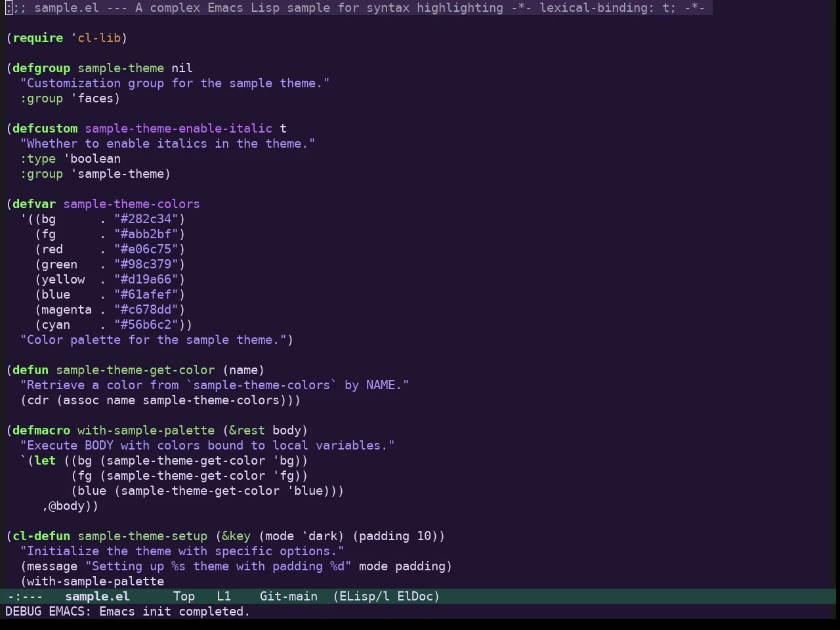The height and width of the screenshot is (630, 840).
Task: Click the docstring "Initialize the theme with specific options."
Action: coord(182,551)
